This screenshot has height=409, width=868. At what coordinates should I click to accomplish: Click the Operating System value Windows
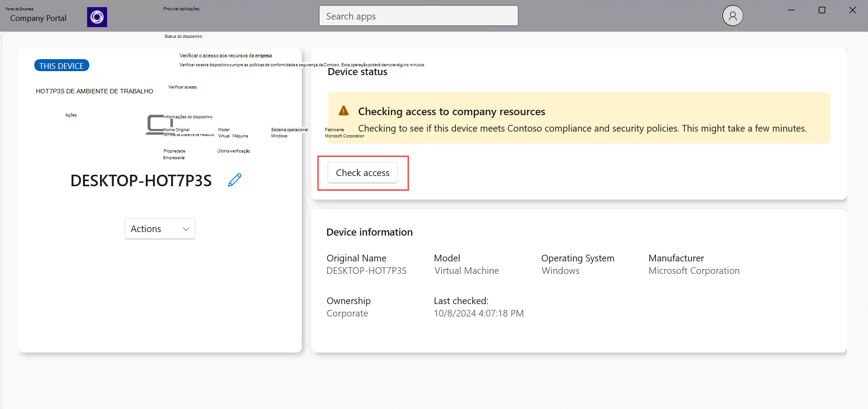click(560, 271)
